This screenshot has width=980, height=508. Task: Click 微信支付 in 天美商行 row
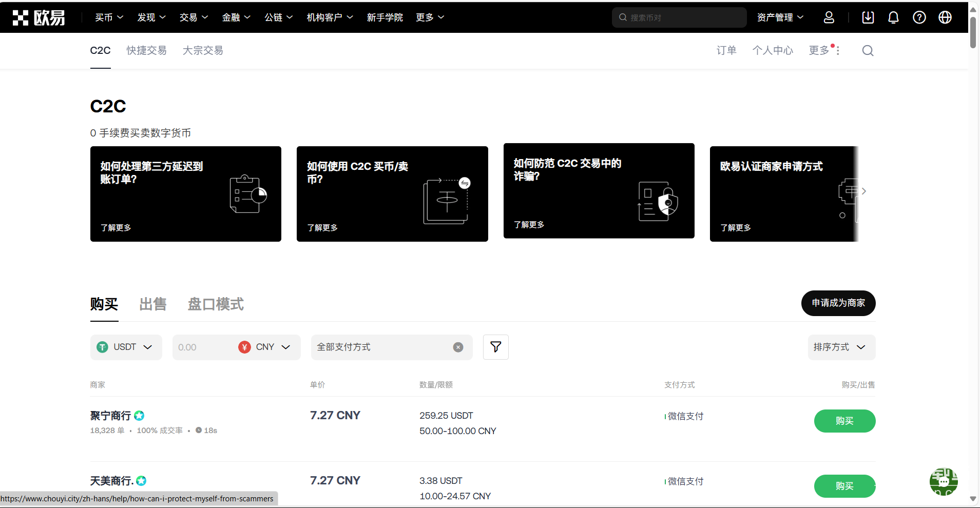[685, 481]
